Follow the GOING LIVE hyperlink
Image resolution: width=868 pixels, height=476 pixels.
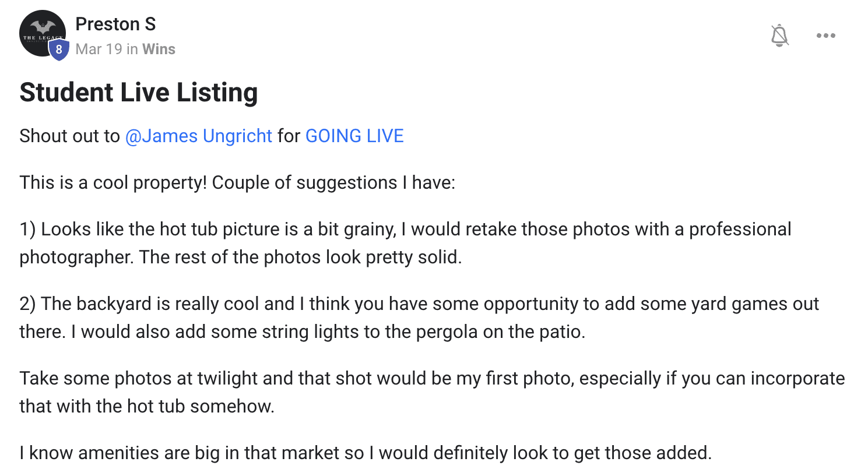click(354, 136)
